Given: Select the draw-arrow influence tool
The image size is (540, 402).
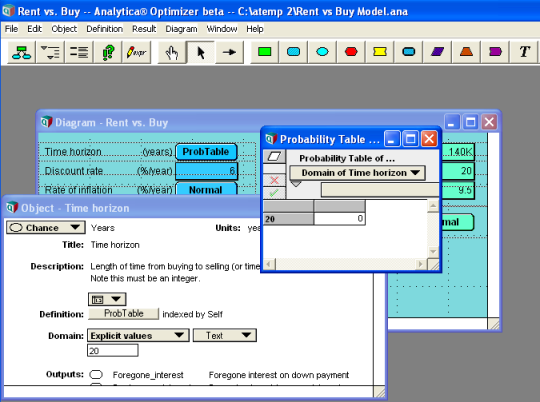Looking at the screenshot, I should [229, 52].
